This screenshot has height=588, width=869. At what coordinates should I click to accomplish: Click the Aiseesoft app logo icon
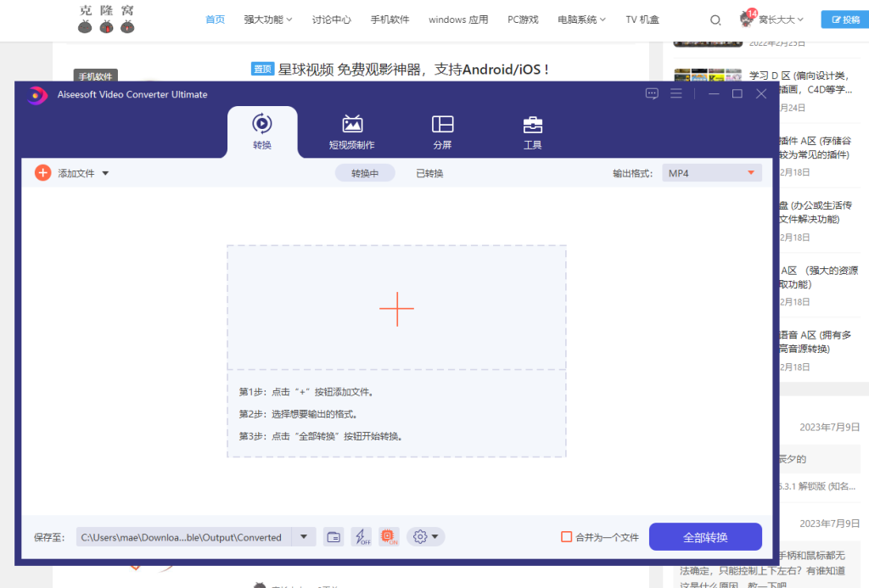pos(36,95)
